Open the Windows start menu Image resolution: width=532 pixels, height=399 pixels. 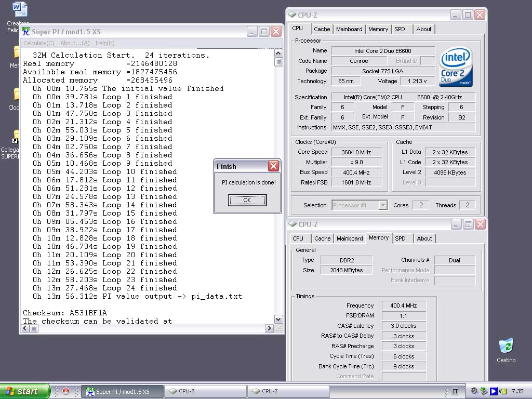(x=25, y=391)
